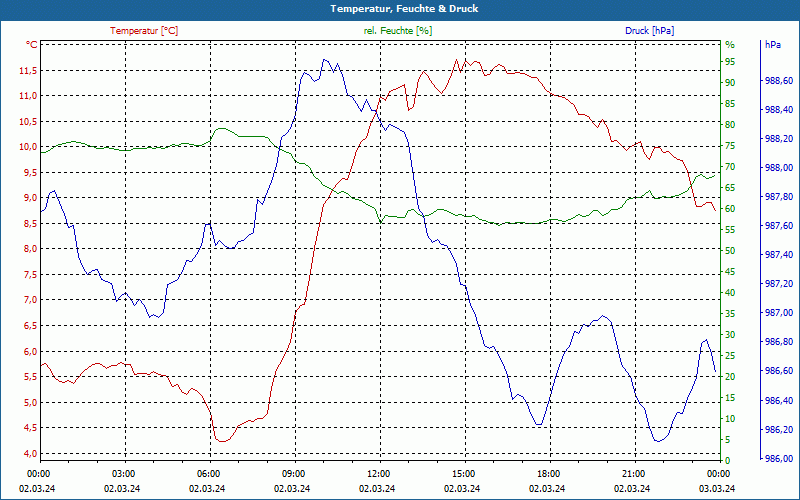Click the green '70' humidity axis value
800x500 pixels.
[x=730, y=167]
